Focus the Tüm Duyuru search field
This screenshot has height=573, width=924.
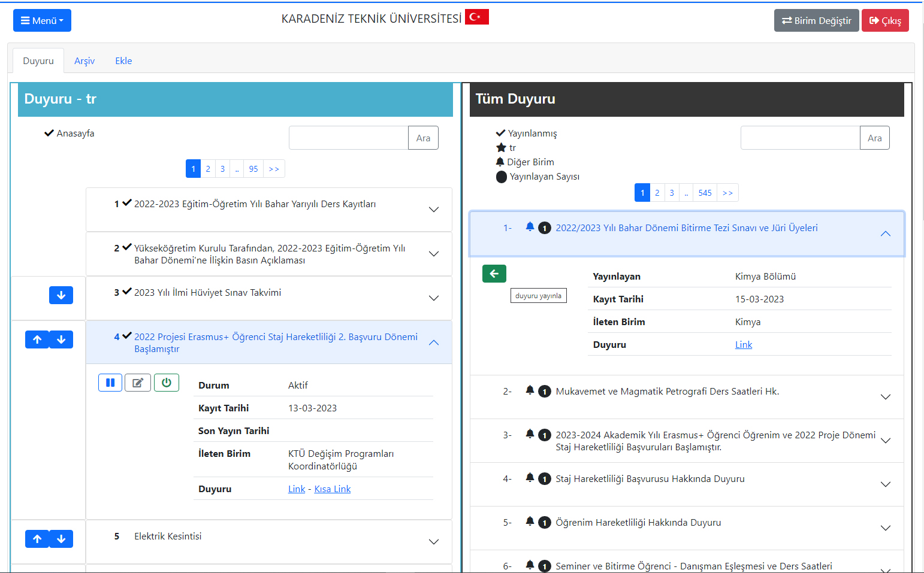(x=801, y=138)
